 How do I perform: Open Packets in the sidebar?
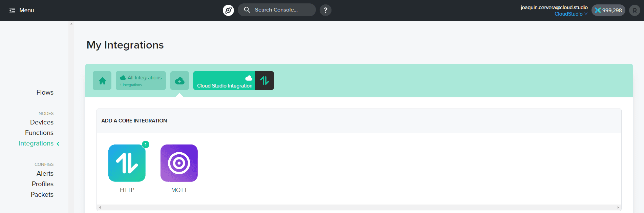(42, 195)
